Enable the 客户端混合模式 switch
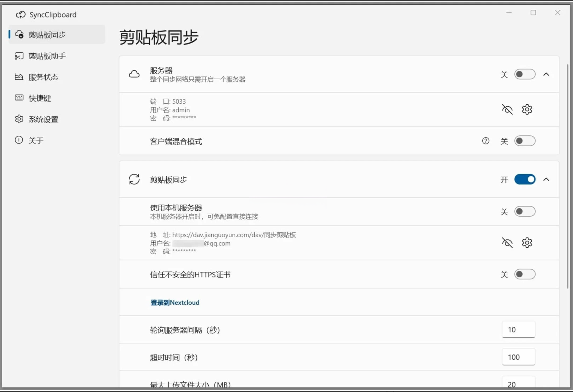 (x=525, y=141)
